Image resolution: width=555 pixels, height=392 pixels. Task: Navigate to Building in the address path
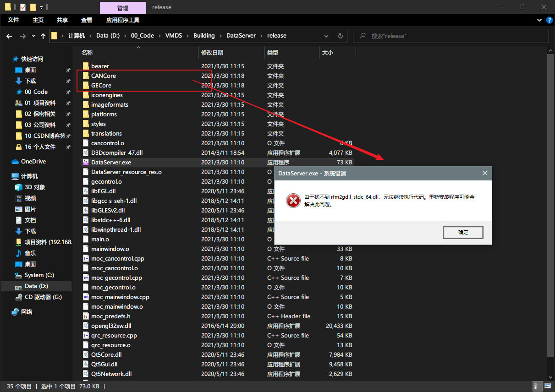click(204, 36)
